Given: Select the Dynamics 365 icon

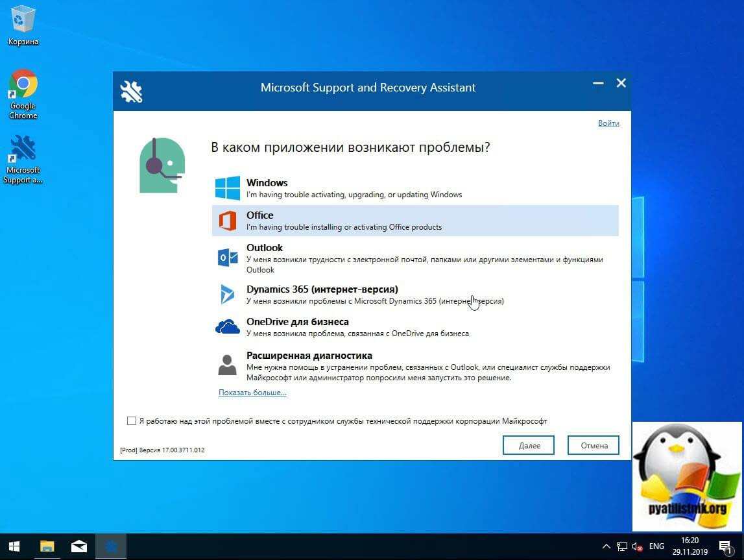Looking at the screenshot, I should click(x=227, y=295).
